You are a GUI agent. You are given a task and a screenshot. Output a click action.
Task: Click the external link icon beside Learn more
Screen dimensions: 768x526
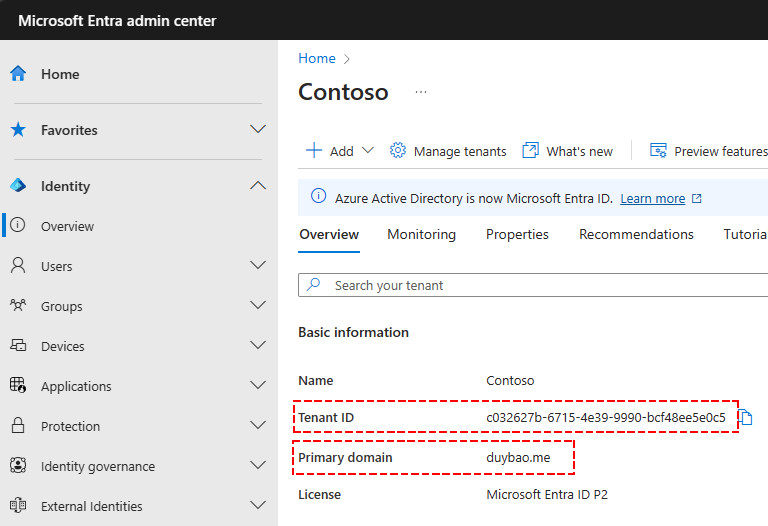click(696, 198)
